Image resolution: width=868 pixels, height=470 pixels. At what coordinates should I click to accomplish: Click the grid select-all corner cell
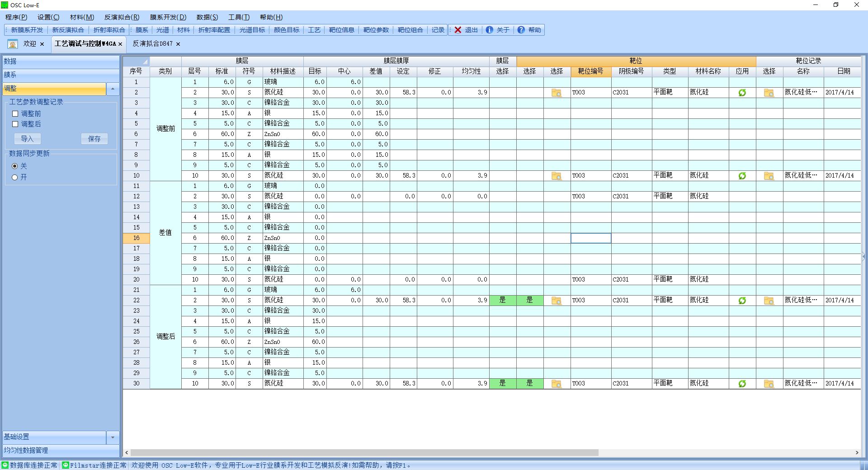[x=136, y=61]
